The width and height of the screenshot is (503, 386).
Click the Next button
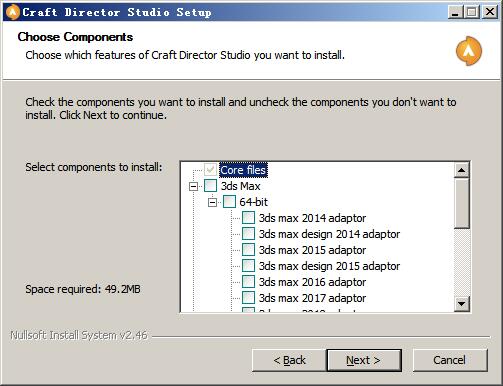[x=364, y=360]
